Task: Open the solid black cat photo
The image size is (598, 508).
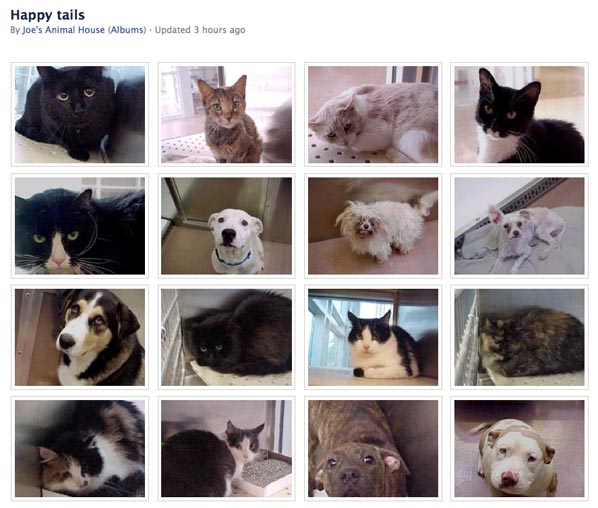Action: click(x=80, y=114)
